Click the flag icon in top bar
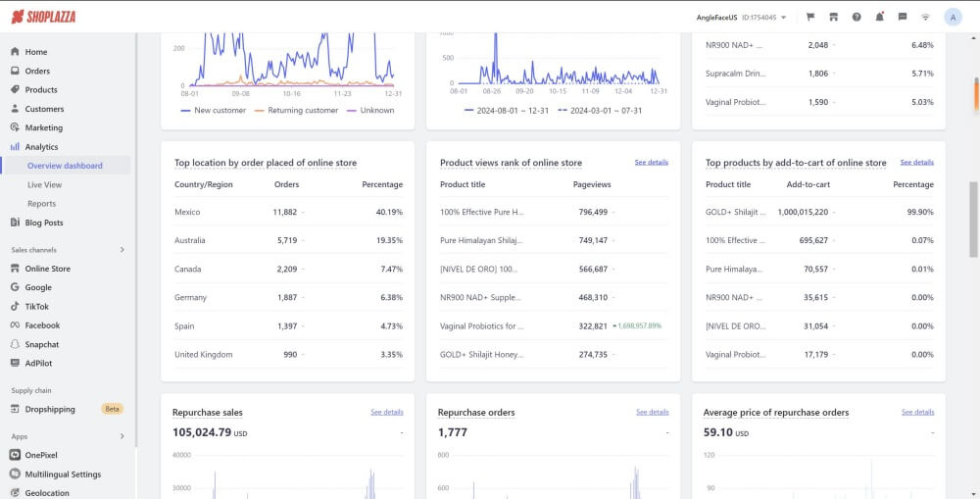 [810, 17]
